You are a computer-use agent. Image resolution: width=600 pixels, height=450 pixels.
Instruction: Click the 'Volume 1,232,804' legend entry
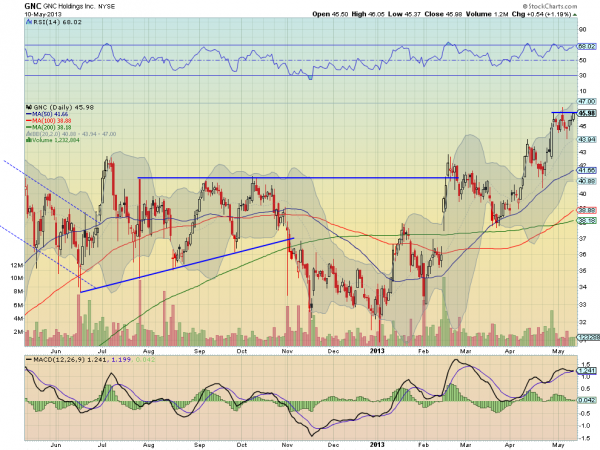coord(55,140)
